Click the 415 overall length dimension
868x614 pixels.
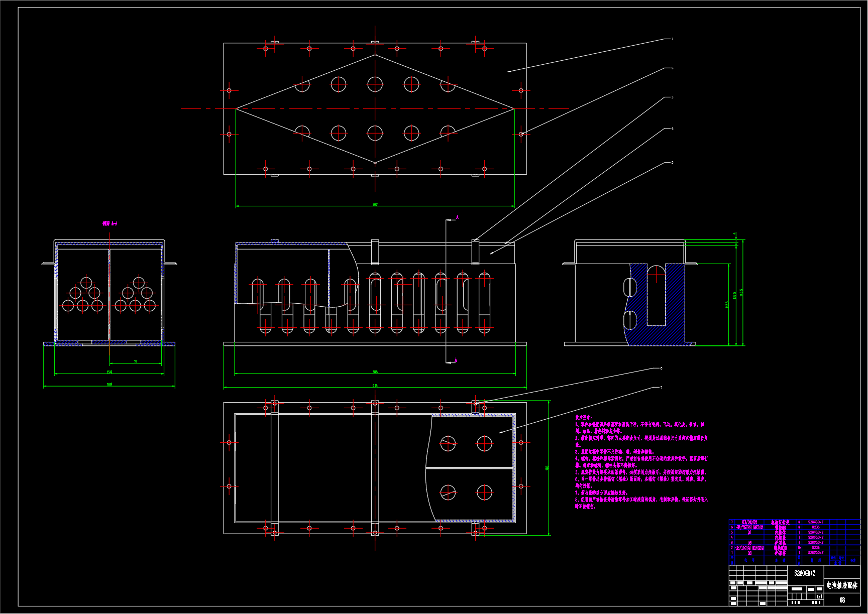(375, 386)
